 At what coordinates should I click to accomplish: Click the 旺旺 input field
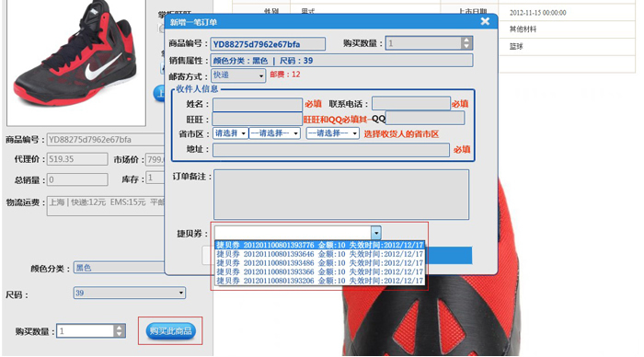257,119
